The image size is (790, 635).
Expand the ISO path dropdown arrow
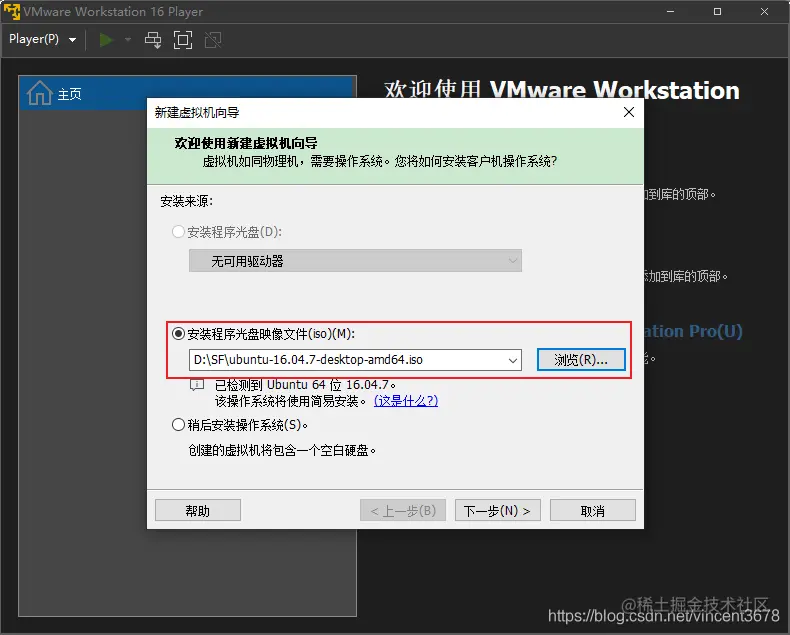pyautogui.click(x=513, y=360)
